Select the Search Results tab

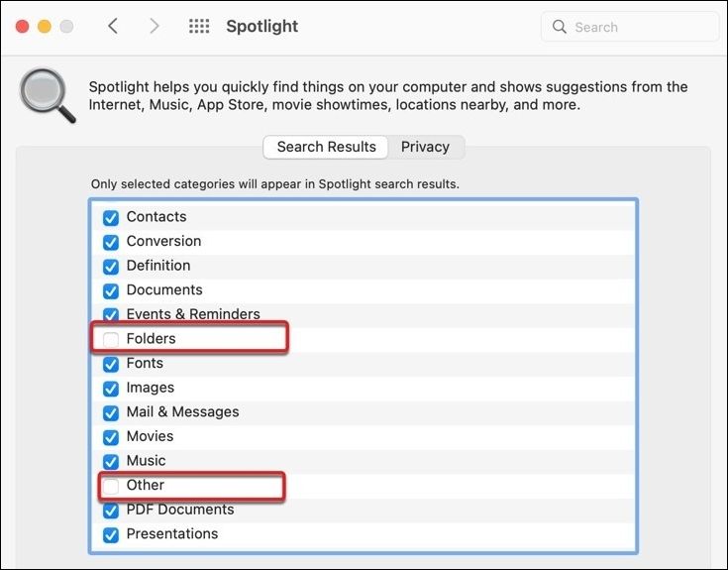326,147
